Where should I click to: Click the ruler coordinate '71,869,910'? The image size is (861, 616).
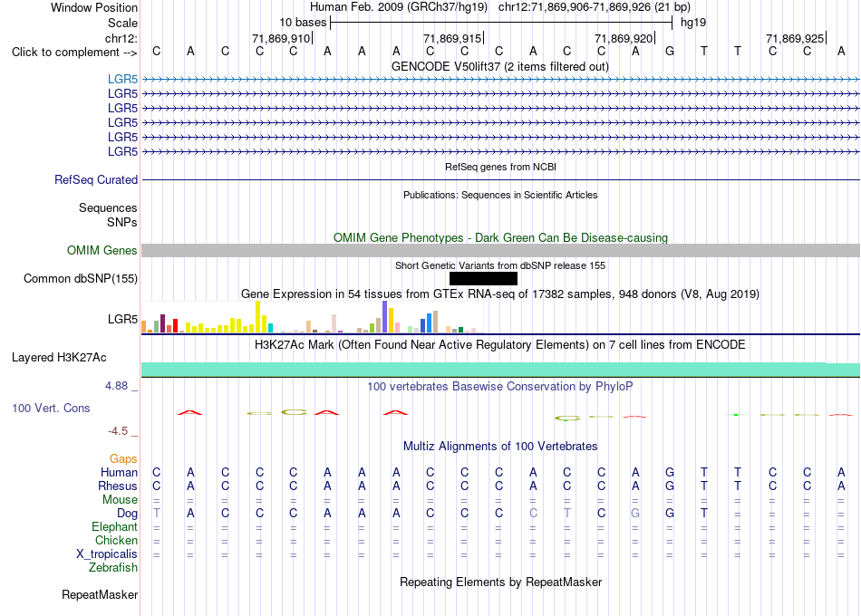(281, 38)
